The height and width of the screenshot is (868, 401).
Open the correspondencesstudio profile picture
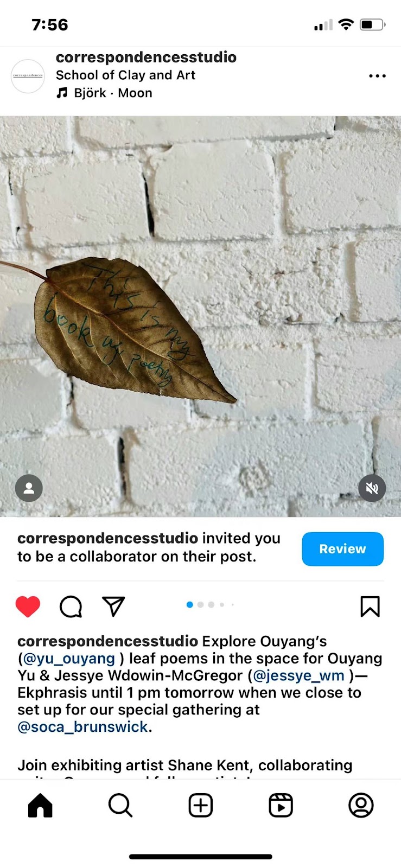click(28, 76)
